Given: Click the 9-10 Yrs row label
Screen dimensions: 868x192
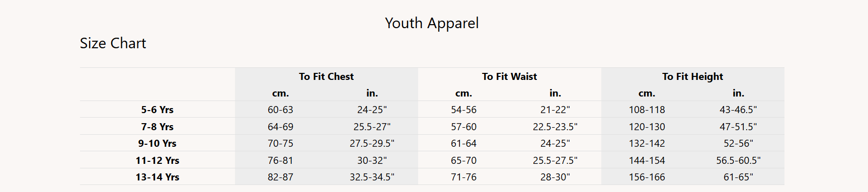Looking at the screenshot, I should pos(157,143).
